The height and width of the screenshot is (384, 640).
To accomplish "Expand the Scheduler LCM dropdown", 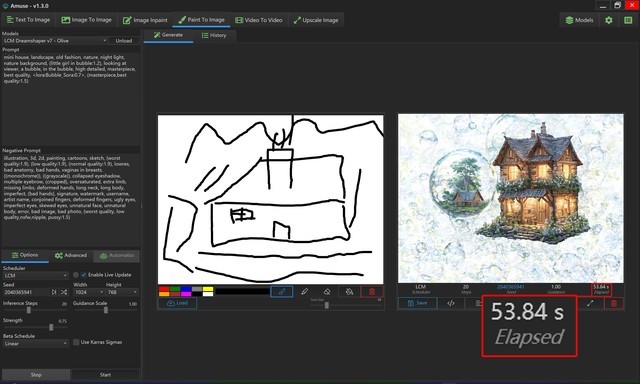I will tap(36, 275).
